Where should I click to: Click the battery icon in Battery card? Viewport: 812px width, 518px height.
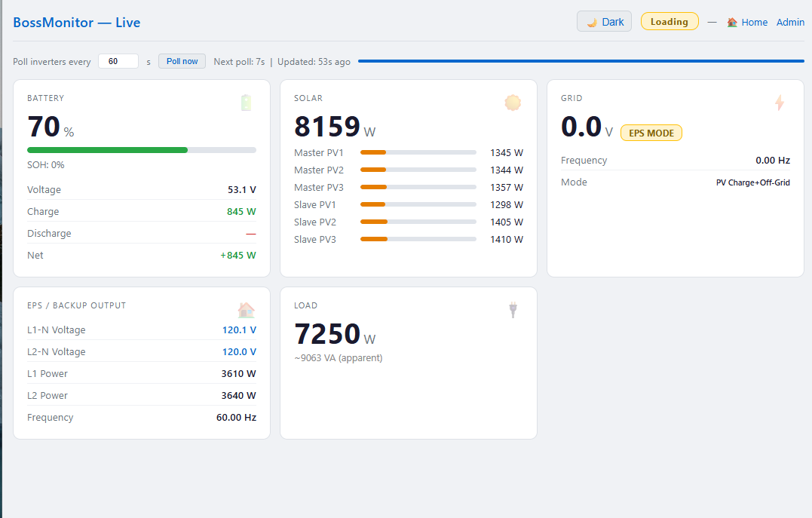(x=246, y=103)
